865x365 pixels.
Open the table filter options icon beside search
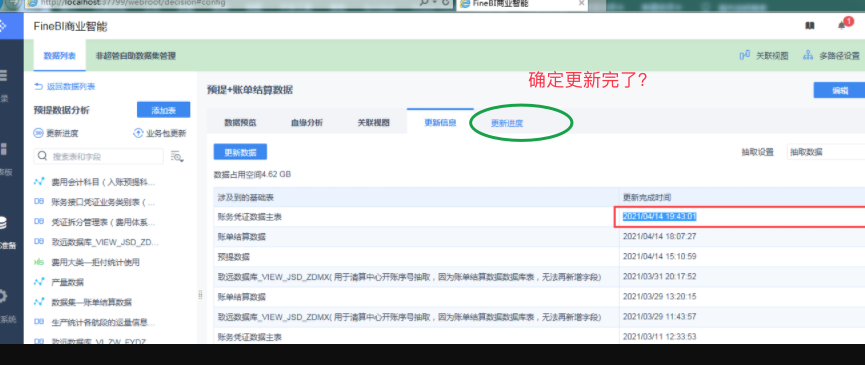pyautogui.click(x=177, y=157)
